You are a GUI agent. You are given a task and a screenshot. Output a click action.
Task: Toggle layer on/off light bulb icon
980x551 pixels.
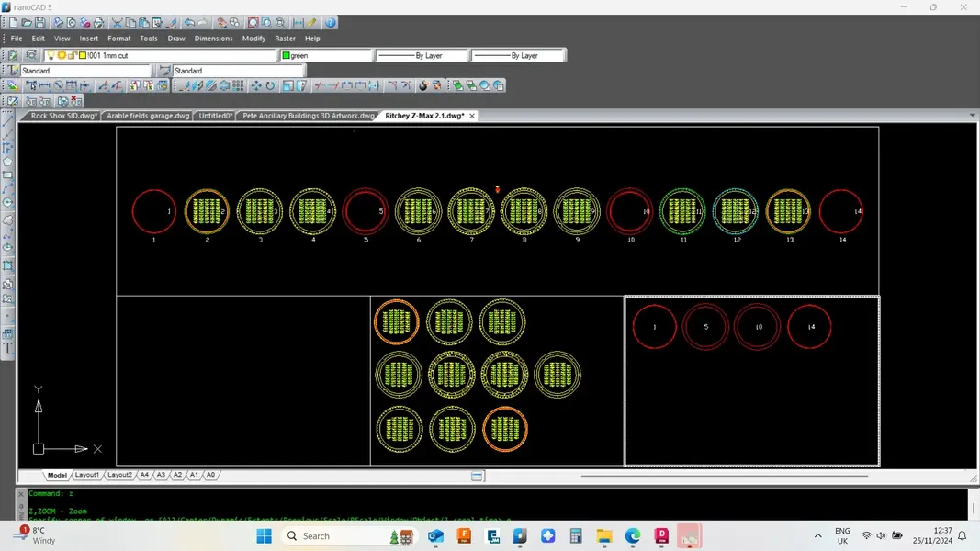pyautogui.click(x=51, y=55)
